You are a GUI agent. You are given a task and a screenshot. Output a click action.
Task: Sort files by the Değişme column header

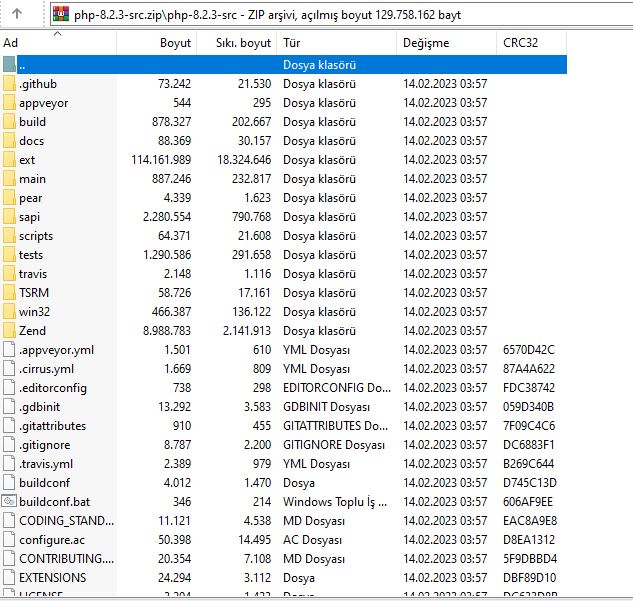[x=446, y=43]
